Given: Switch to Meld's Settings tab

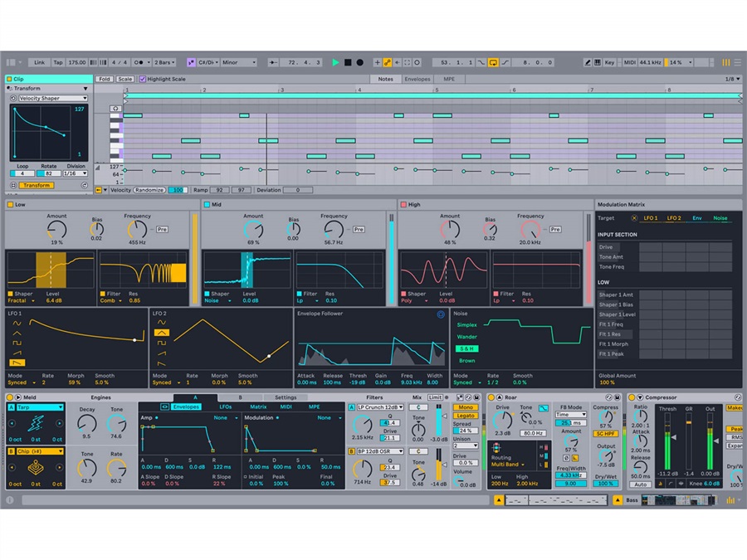Looking at the screenshot, I should click(284, 398).
